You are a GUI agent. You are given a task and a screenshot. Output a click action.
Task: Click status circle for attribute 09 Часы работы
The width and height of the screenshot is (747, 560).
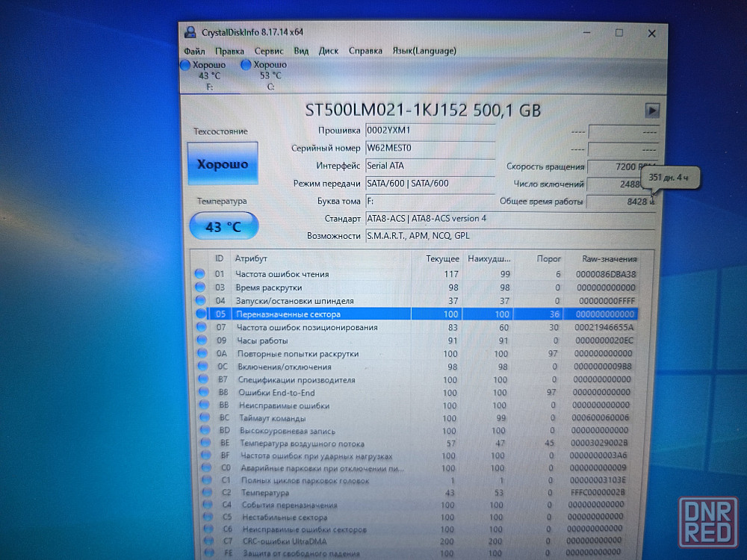tap(201, 340)
